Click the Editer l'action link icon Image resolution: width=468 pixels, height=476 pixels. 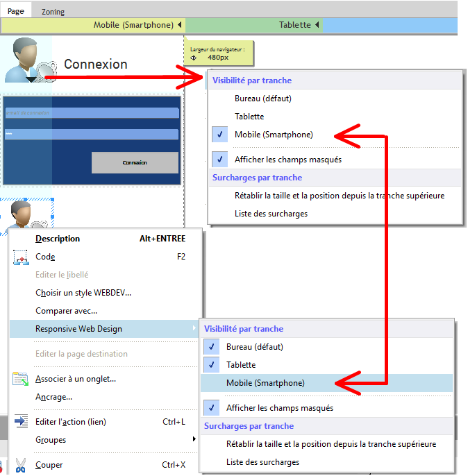pos(20,422)
